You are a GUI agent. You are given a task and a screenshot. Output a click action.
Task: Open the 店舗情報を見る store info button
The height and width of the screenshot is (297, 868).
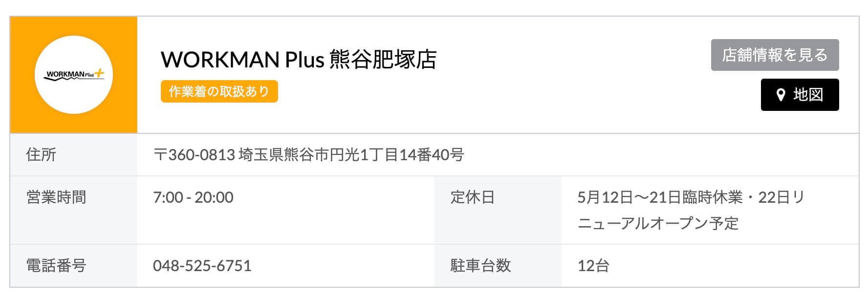(x=775, y=55)
